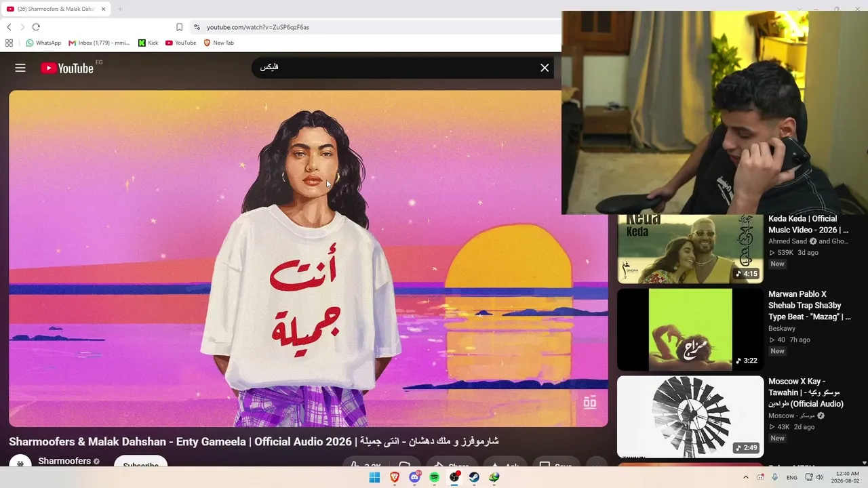
Task: Open microphone tray icon
Action: coord(775,477)
